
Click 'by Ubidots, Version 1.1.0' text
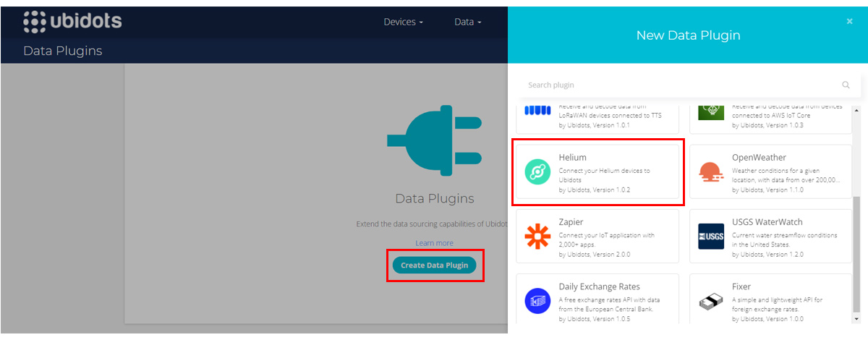(767, 190)
